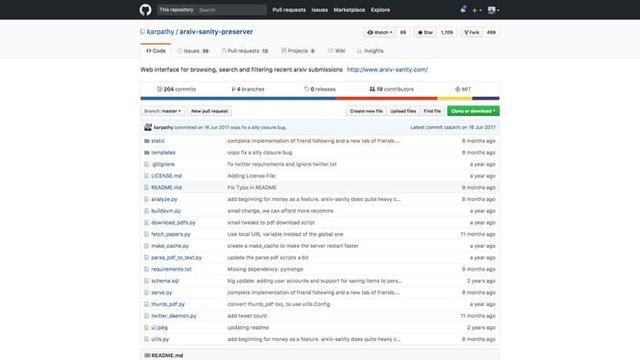This screenshot has width=640, height=360.
Task: View the 4 branches
Action: tap(248, 89)
